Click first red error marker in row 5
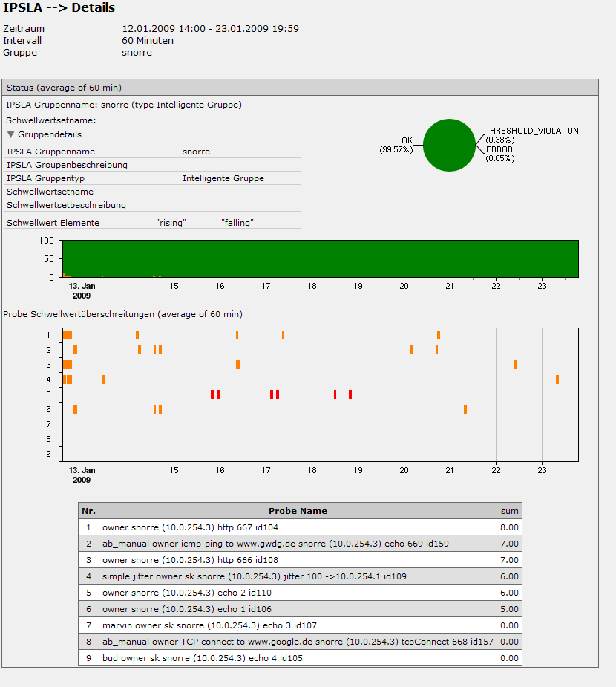 [212, 394]
